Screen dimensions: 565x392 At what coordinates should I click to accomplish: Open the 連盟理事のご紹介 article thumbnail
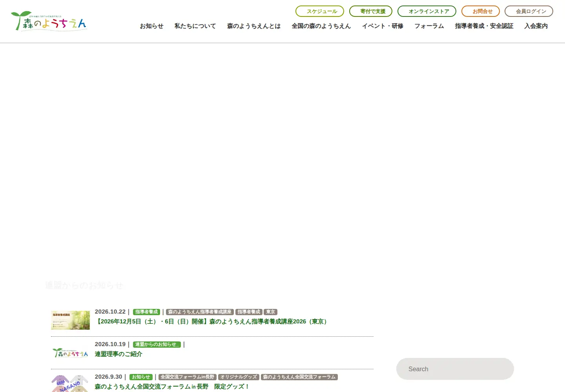click(x=71, y=353)
